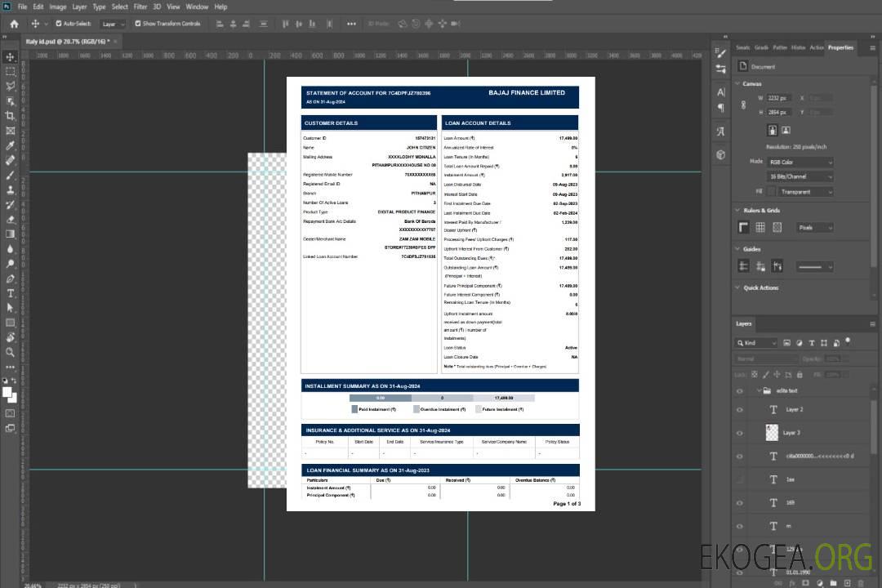This screenshot has width=882, height=588.
Task: Open the Screen Mode icon
Action: (x=10, y=428)
